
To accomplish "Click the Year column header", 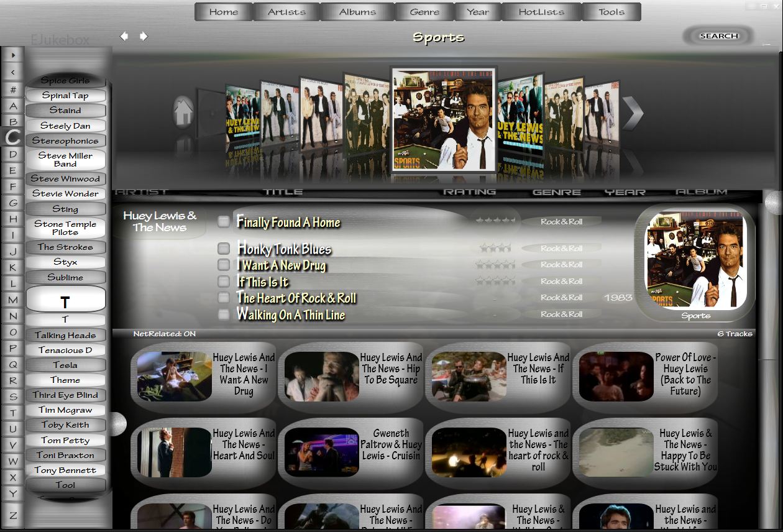I will [x=625, y=192].
